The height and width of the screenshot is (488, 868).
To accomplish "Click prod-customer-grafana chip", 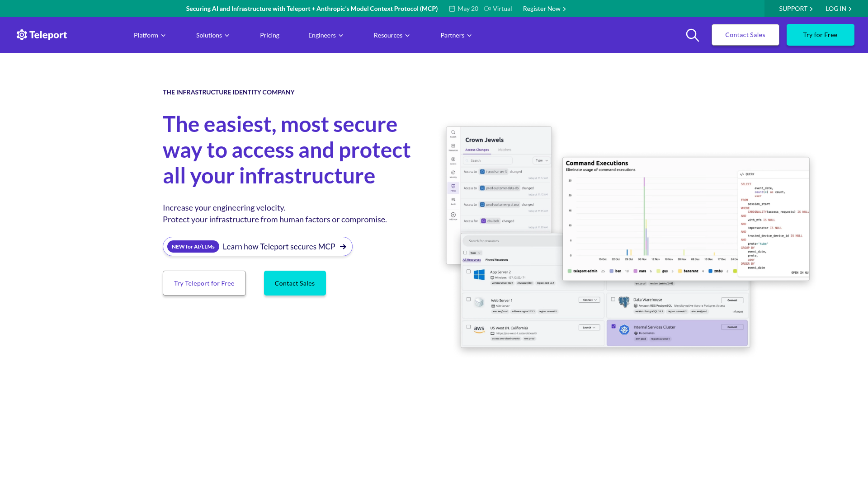I will [x=500, y=205].
